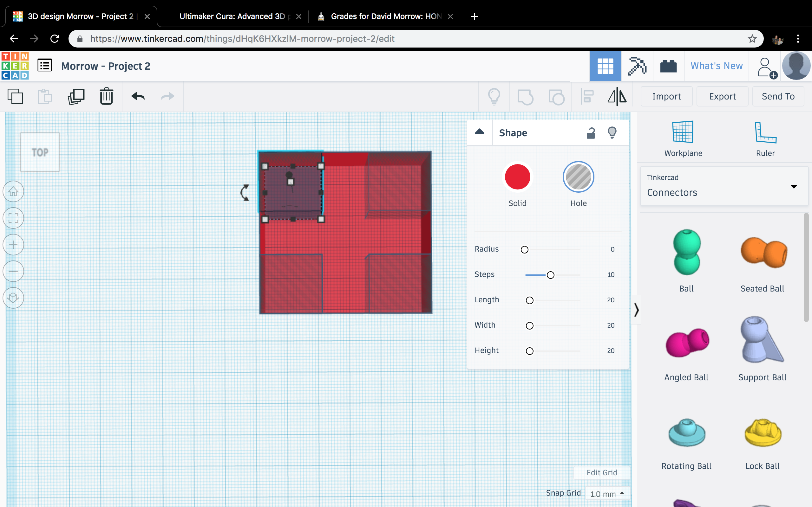The image size is (812, 507).
Task: Click the Mirror tool icon
Action: coord(617,96)
